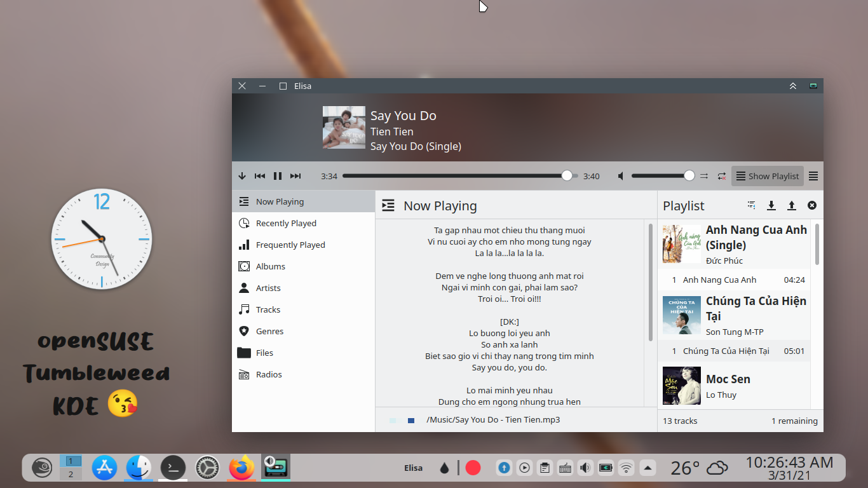Click the water drop icon in panel
This screenshot has width=868, height=488.
(x=445, y=468)
